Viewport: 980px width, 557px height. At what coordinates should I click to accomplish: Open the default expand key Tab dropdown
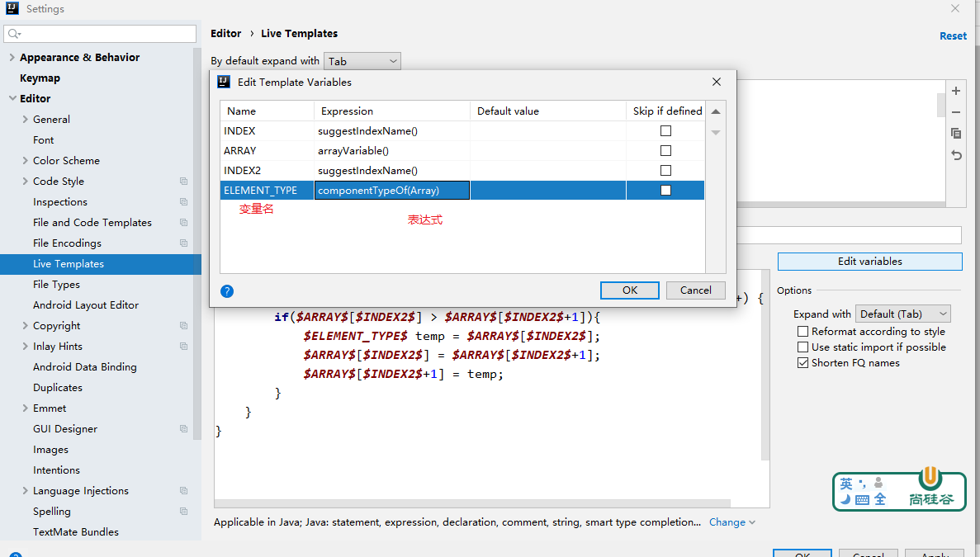tap(362, 61)
